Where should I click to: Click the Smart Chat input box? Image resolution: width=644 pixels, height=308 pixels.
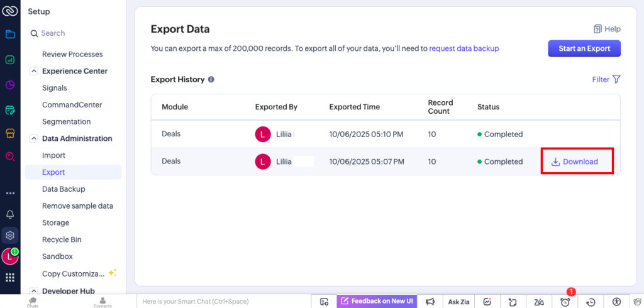[224, 302]
